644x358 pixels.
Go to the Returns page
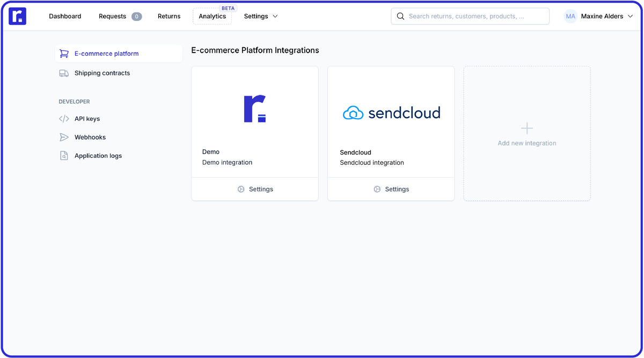tap(169, 16)
